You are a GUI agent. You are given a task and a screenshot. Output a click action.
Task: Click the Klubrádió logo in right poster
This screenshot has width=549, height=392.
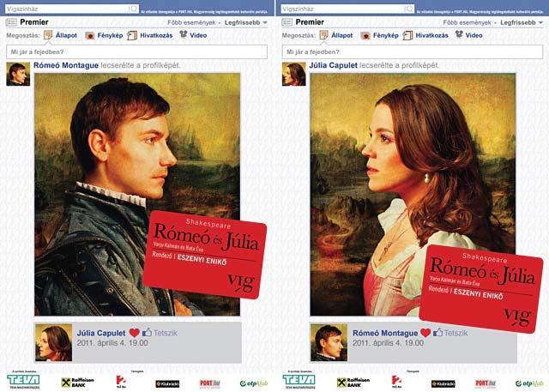443,384
